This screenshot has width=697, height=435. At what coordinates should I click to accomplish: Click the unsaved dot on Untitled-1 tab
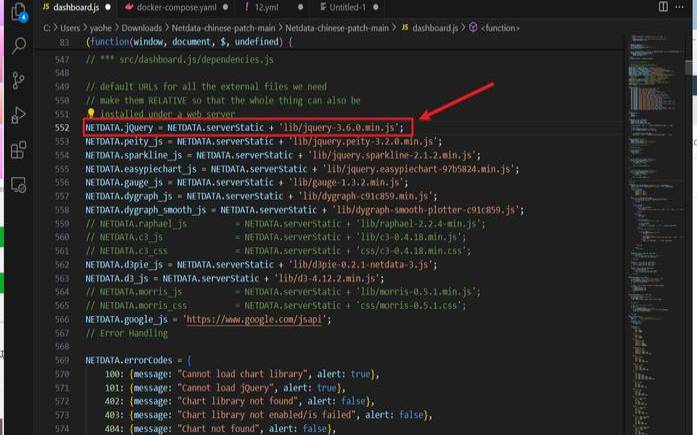[x=376, y=7]
